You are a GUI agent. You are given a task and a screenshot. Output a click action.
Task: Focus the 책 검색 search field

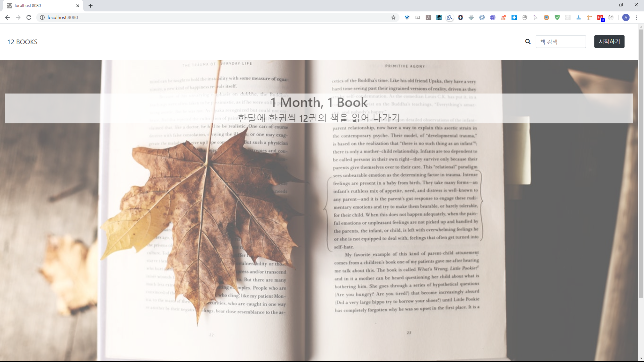(x=560, y=42)
